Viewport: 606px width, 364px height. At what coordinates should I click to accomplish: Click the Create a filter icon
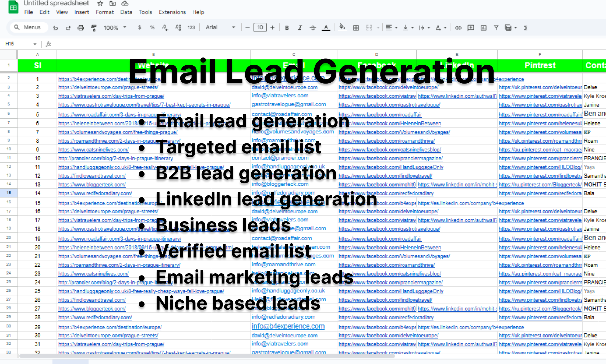tap(496, 28)
